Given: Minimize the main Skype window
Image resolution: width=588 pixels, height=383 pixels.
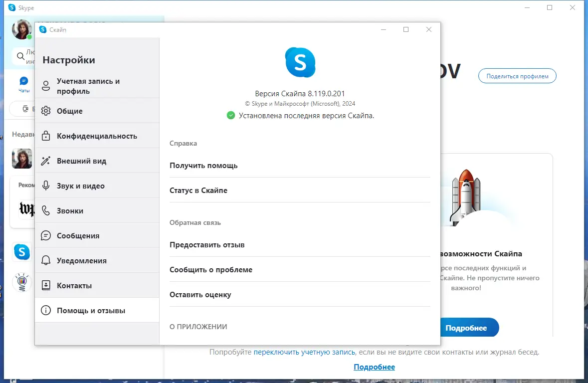Looking at the screenshot, I should tap(527, 7).
